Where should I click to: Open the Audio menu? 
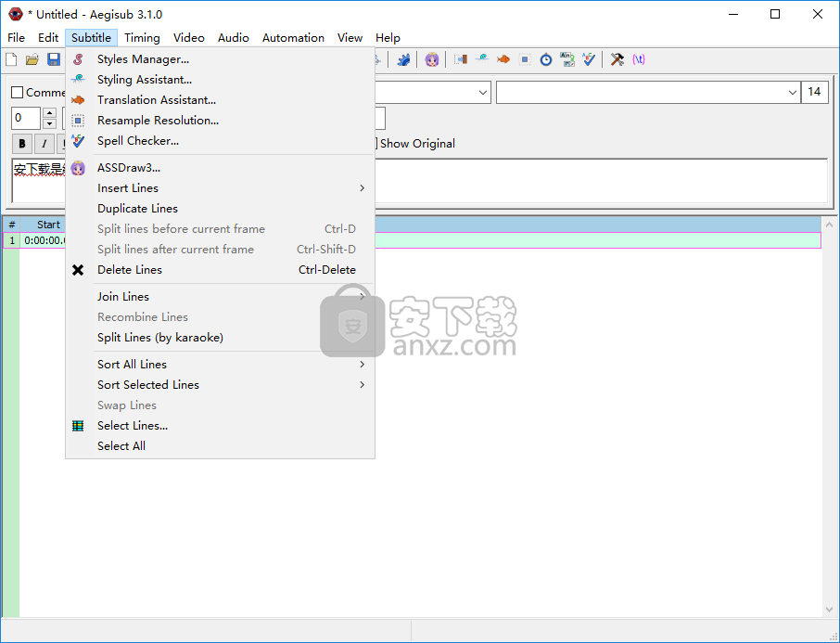[233, 37]
